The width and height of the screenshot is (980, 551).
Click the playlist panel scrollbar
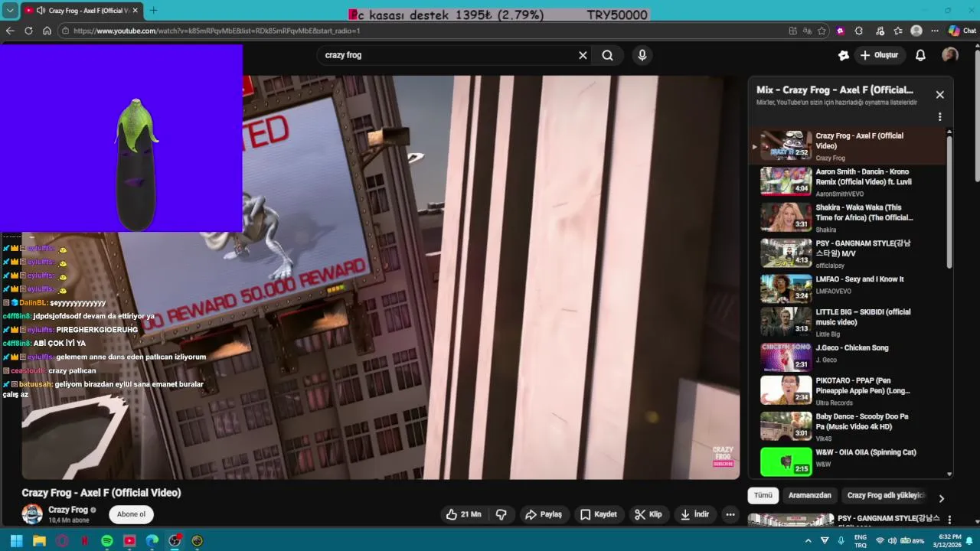[x=950, y=202]
